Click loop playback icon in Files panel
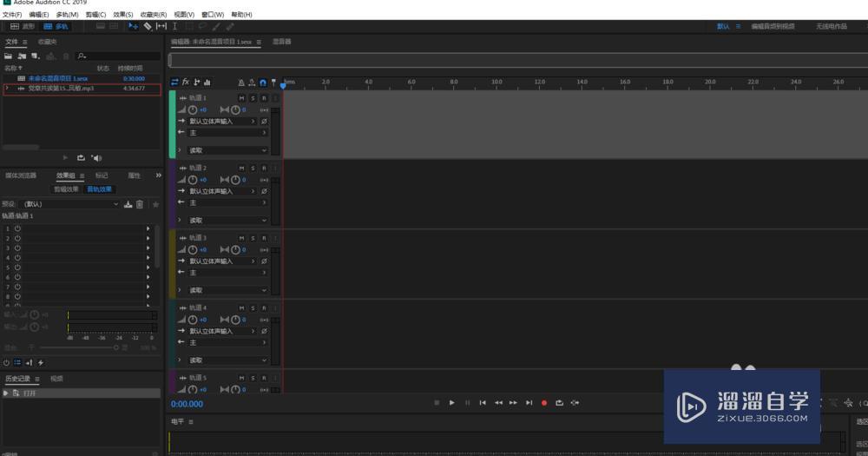The height and width of the screenshot is (456, 868). (81, 158)
